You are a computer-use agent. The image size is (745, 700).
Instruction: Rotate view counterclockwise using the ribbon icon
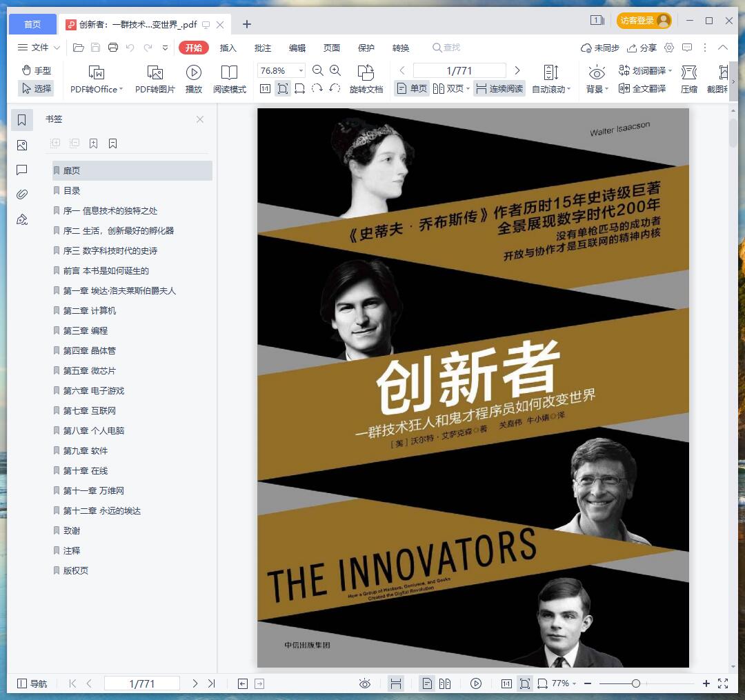(x=335, y=88)
